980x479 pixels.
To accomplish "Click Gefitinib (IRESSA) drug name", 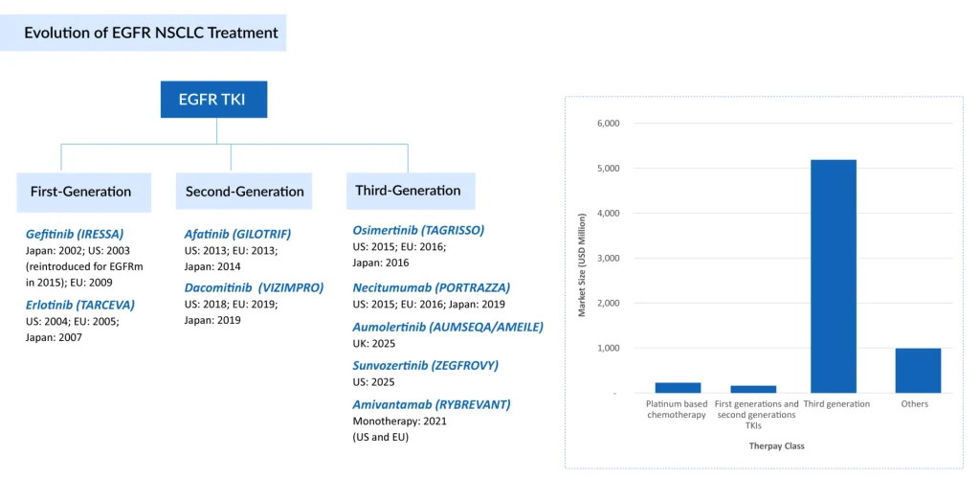I will (75, 235).
